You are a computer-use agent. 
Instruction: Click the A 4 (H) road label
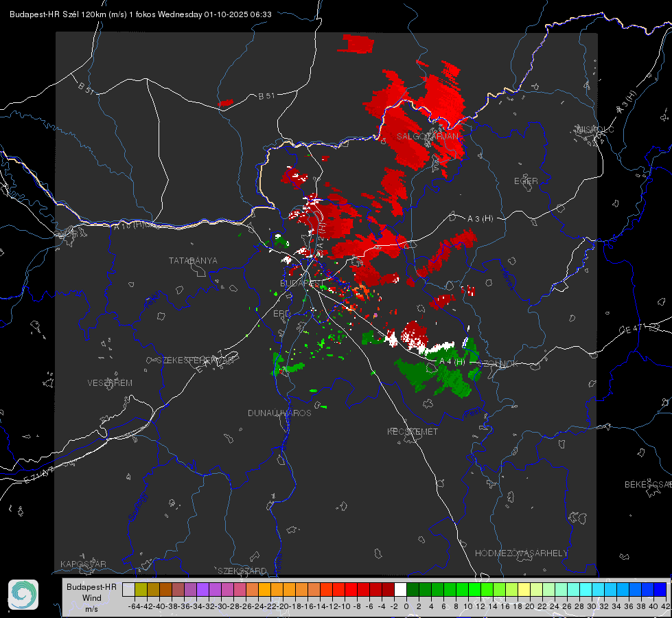tap(452, 362)
